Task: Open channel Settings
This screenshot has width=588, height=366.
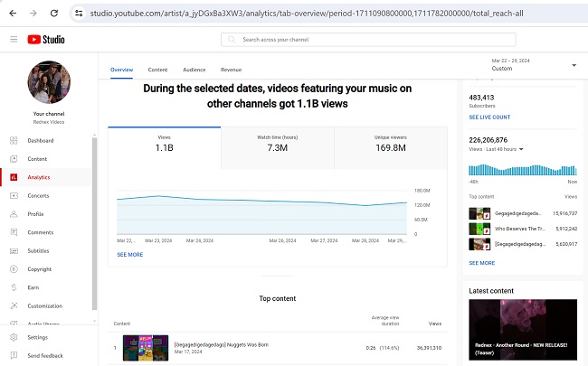Action: pos(37,337)
